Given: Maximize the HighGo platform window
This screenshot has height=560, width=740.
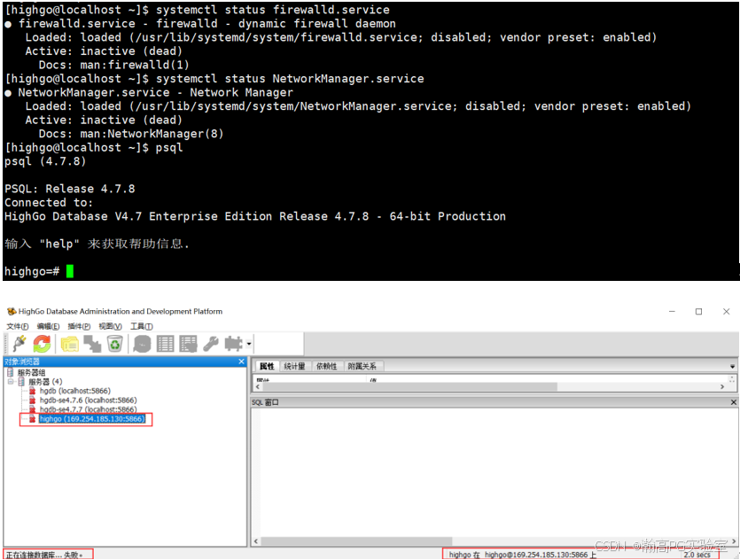Looking at the screenshot, I should point(699,311).
